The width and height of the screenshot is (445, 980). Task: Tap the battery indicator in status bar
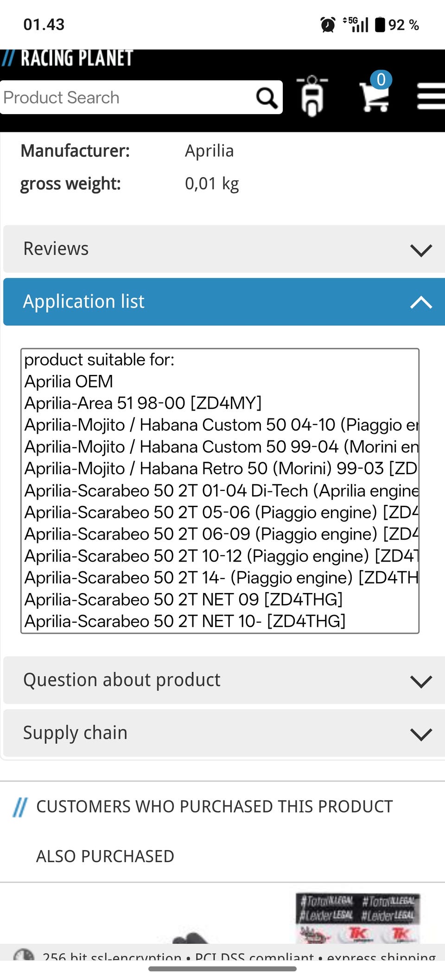pyautogui.click(x=380, y=25)
